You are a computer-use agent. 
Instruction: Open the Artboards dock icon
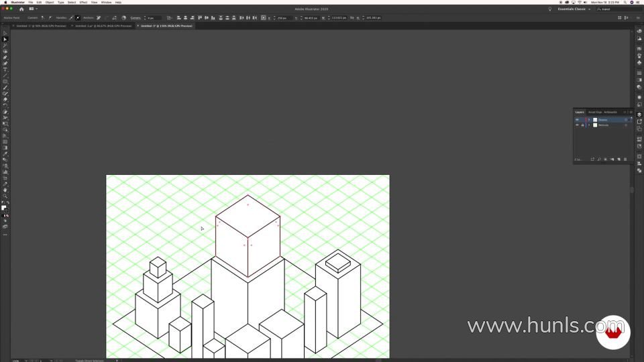click(x=639, y=129)
